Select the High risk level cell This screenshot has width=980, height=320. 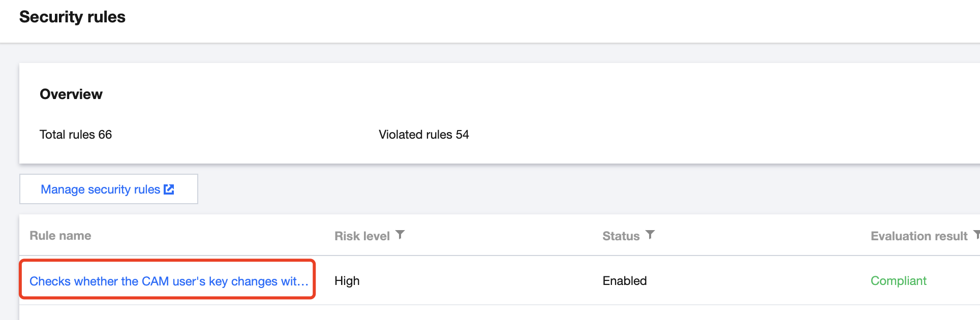coord(347,281)
